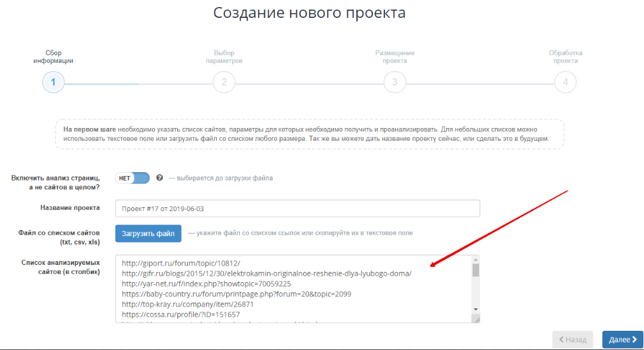Click the textarea resize handle corner
Image resolution: width=644 pixels, height=350 pixels.
tap(476, 318)
